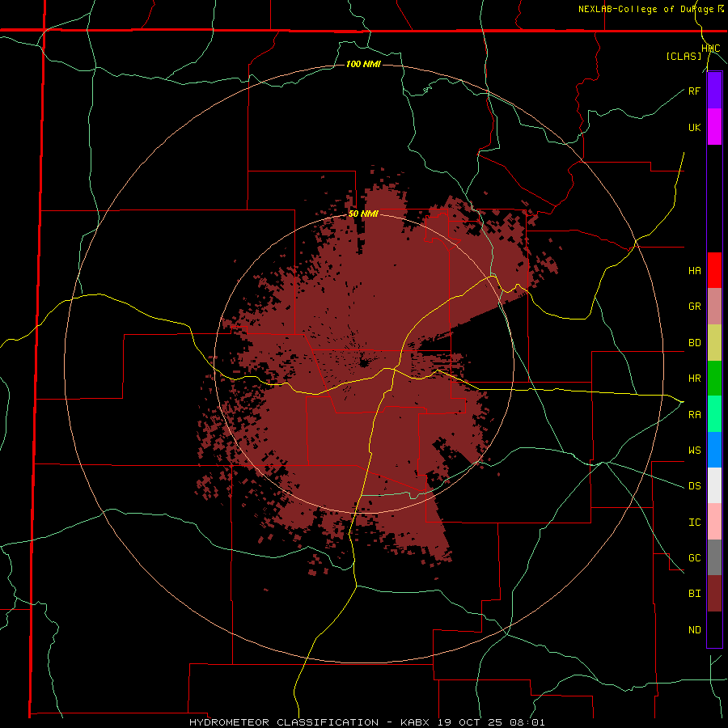Click the 08:01 timestamp
728x728 pixels.
pos(526,722)
